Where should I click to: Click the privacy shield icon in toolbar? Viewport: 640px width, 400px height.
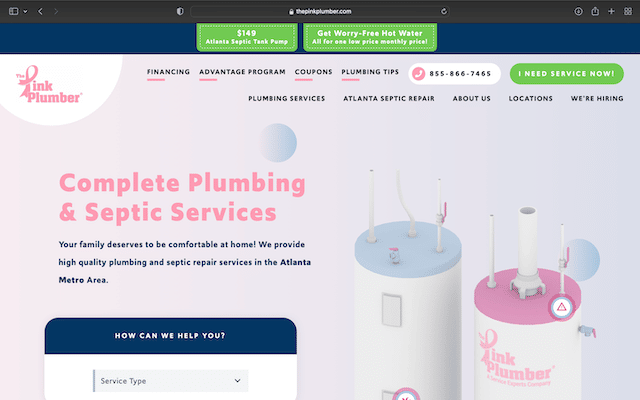[x=180, y=11]
